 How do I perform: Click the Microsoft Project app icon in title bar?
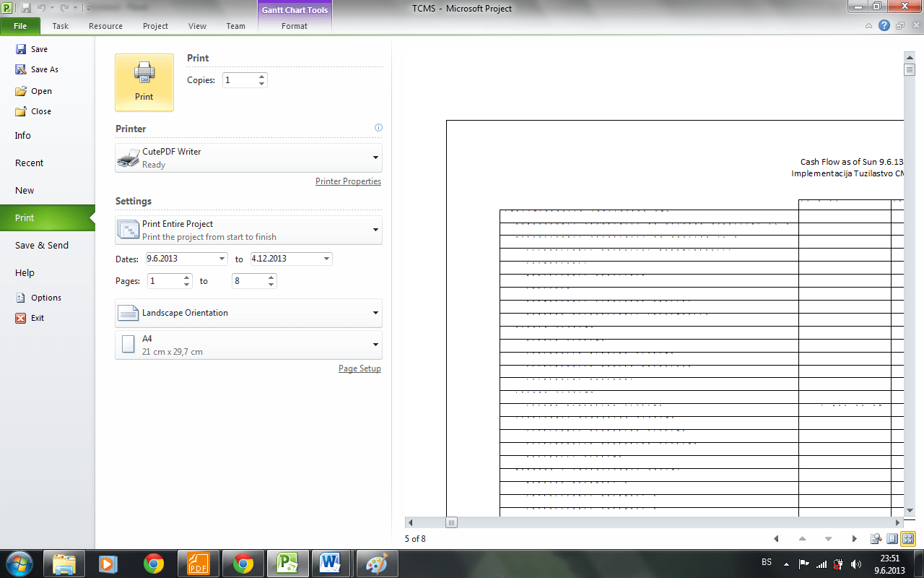point(8,8)
